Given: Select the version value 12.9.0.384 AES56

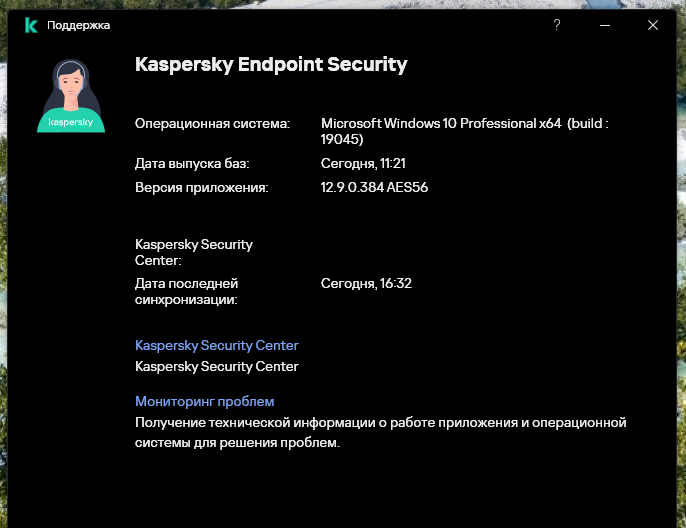Looking at the screenshot, I should (x=374, y=187).
